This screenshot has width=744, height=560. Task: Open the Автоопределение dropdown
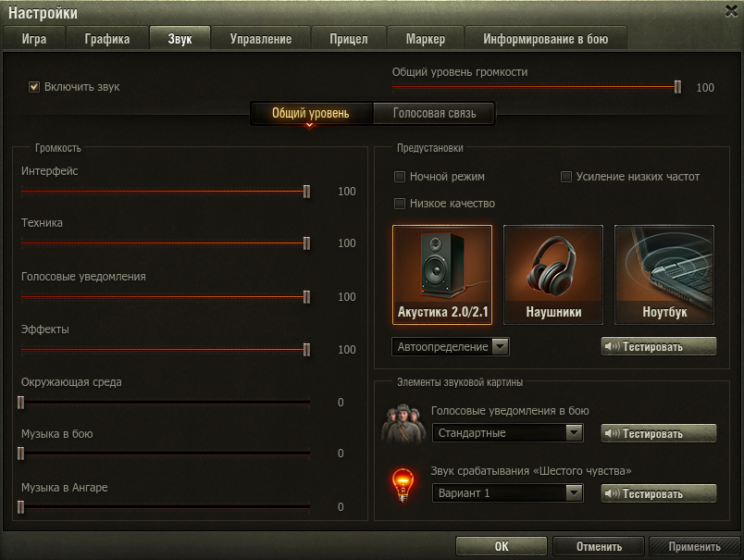[x=451, y=347]
